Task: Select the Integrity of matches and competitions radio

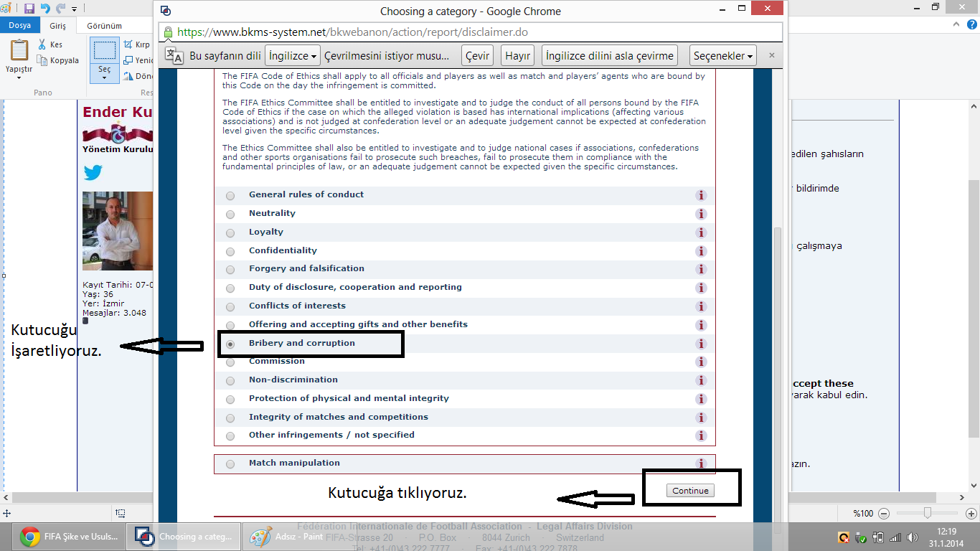Action: (230, 418)
